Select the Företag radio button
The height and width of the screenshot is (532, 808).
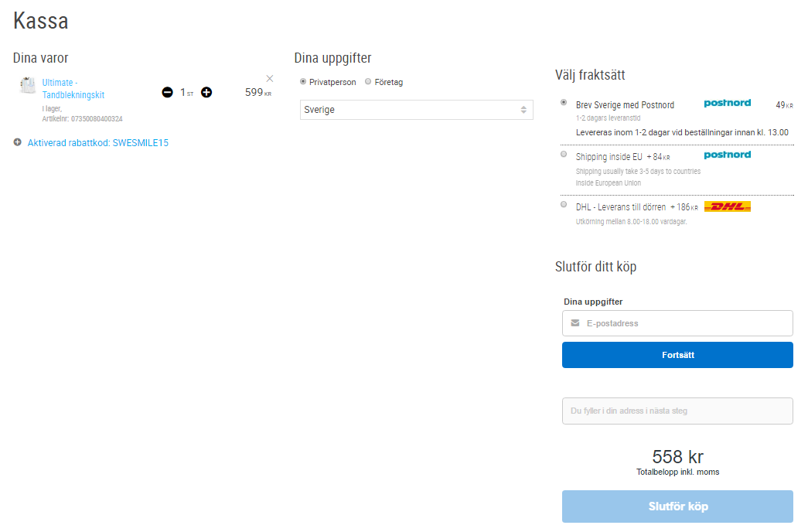click(368, 82)
